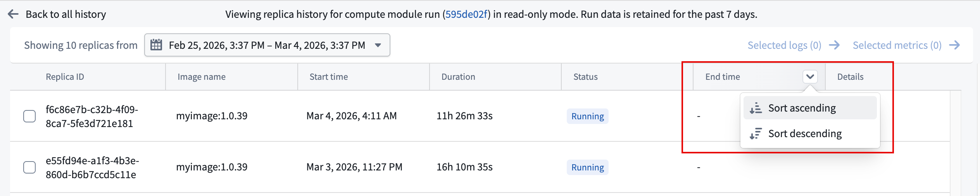Screen dimensions: 980x196
Task: Click the calendar icon in date picker
Action: 156,45
